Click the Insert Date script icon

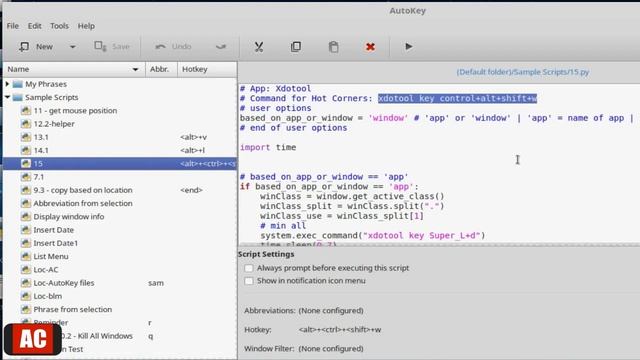tap(26, 230)
